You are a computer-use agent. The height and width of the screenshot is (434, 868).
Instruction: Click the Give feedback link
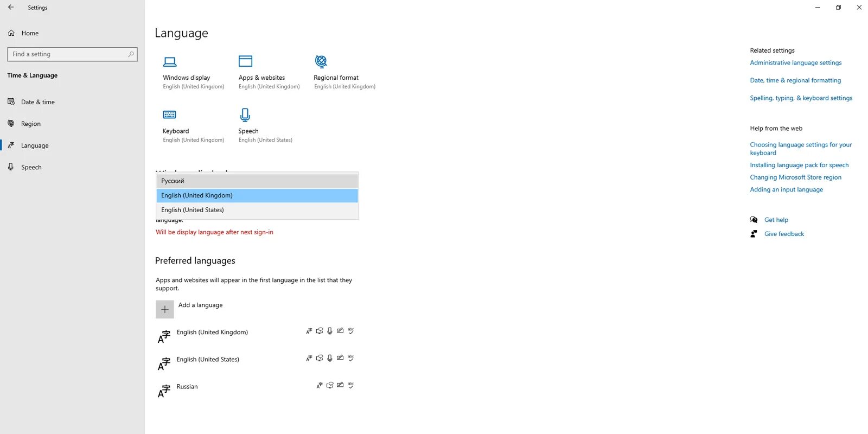[784, 234]
